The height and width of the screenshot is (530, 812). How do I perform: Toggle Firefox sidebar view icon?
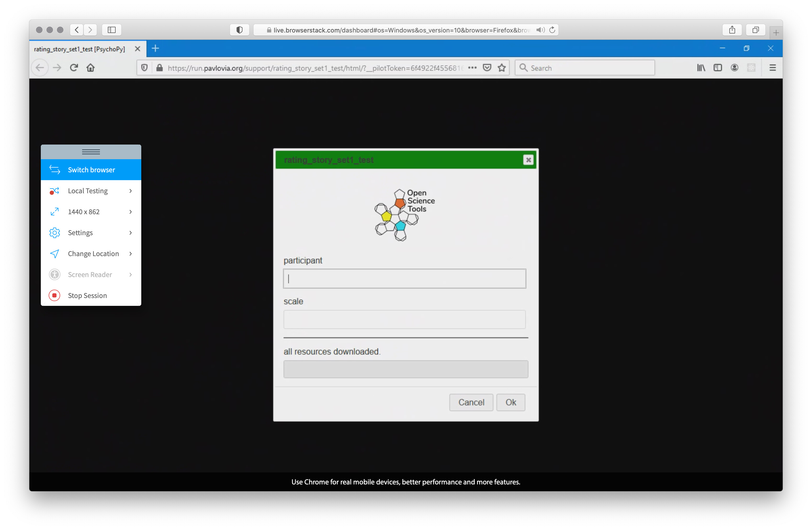click(718, 68)
